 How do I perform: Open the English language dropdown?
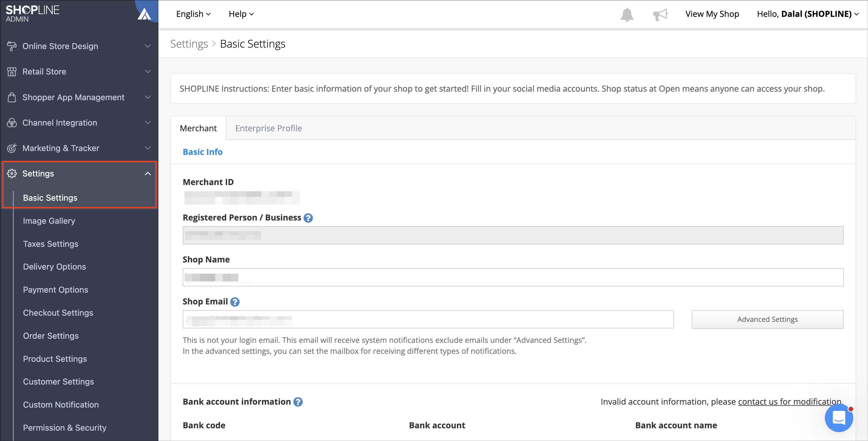click(x=193, y=14)
